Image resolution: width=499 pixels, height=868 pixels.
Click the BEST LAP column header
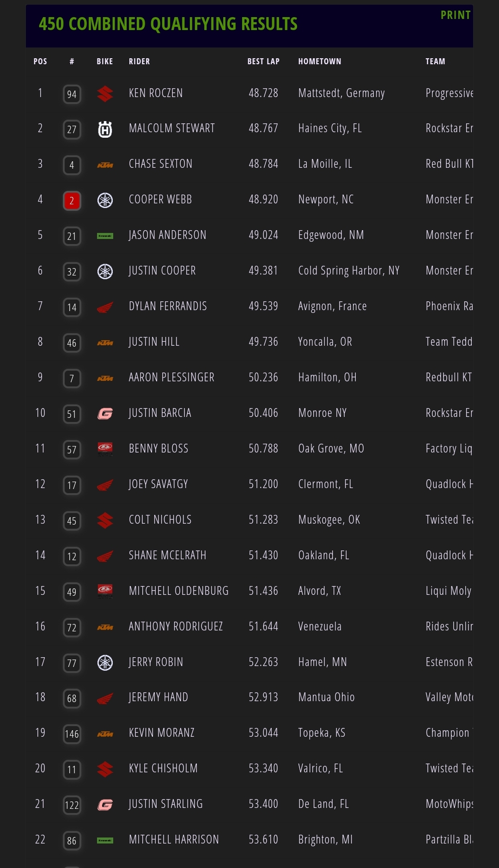click(263, 61)
